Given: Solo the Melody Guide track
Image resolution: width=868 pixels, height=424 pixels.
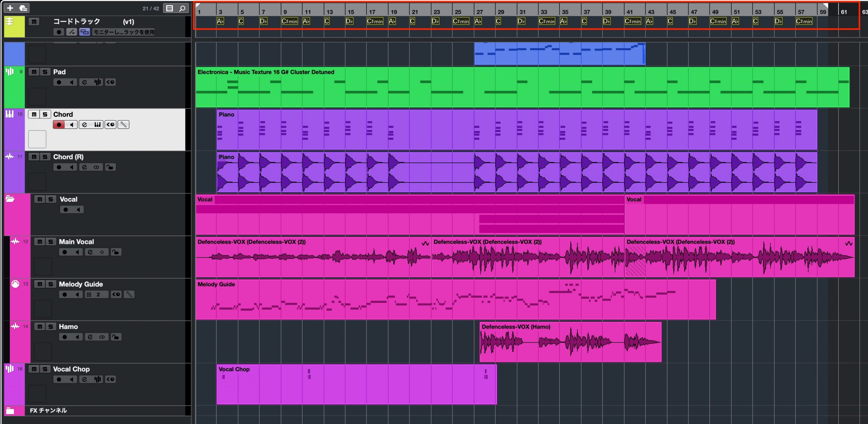Looking at the screenshot, I should pos(51,284).
